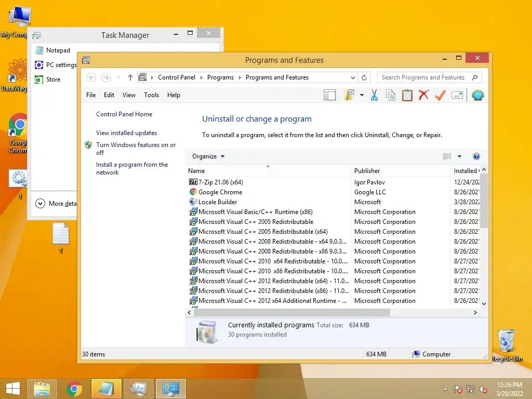This screenshot has height=399, width=532.
Task: Show hidden tray icons arrow
Action: click(445, 389)
